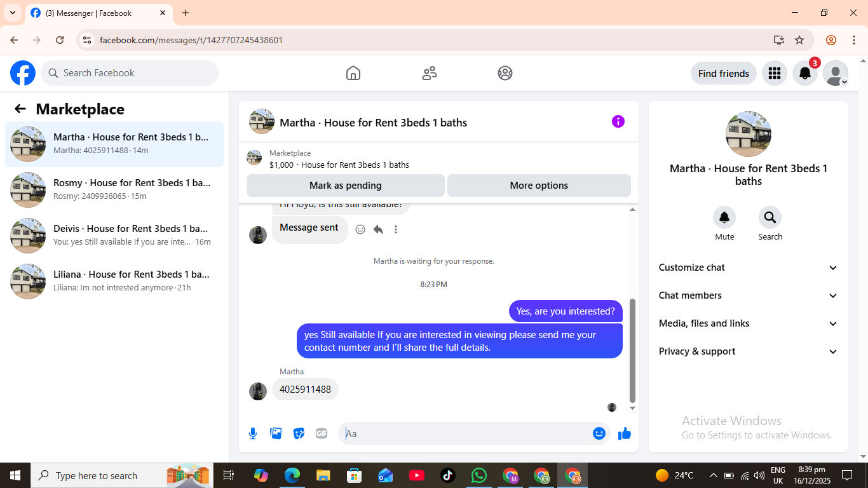This screenshot has width=868, height=488.
Task: Bookmark this page with the star icon
Action: pos(799,40)
